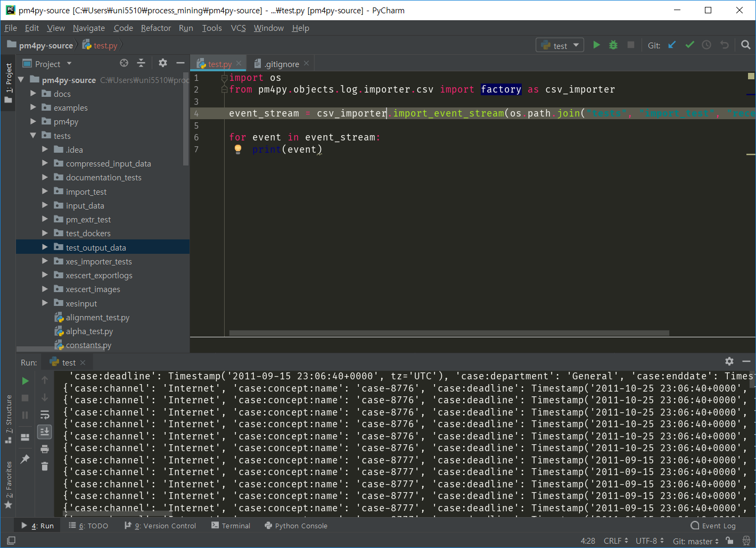The height and width of the screenshot is (548, 756).
Task: Click the inspector icon at status bar's right end
Action: tap(746, 541)
